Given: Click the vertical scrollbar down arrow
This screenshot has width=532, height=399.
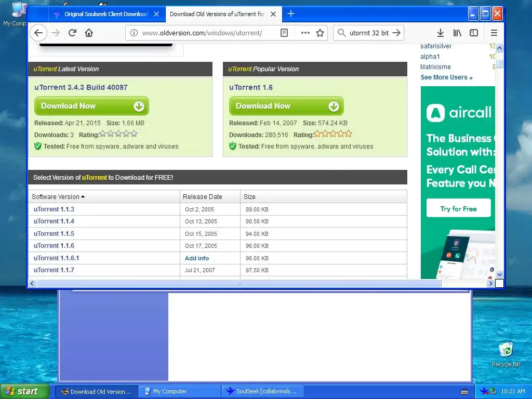Looking at the screenshot, I should (x=499, y=274).
